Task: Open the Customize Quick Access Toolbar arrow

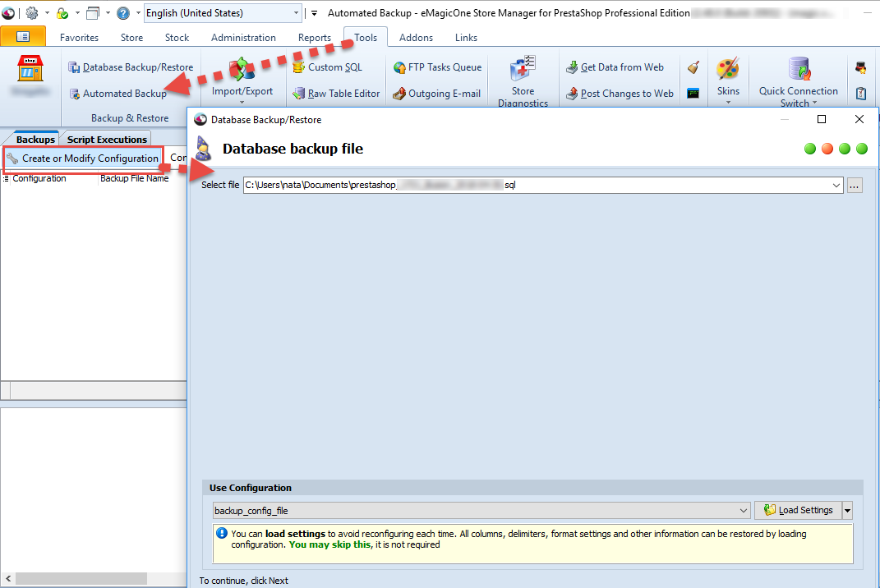Action: point(314,13)
